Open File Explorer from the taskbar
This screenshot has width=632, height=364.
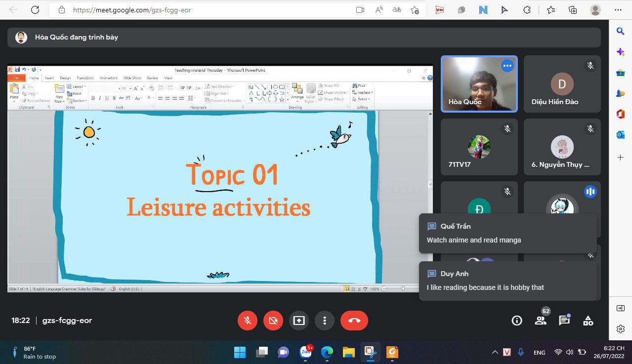point(349,352)
